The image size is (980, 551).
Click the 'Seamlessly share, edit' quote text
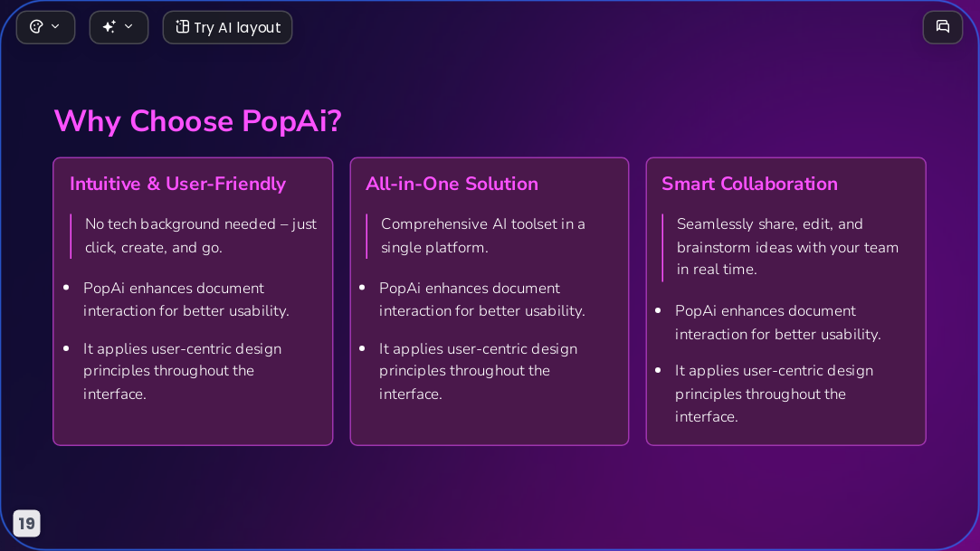[x=787, y=247]
